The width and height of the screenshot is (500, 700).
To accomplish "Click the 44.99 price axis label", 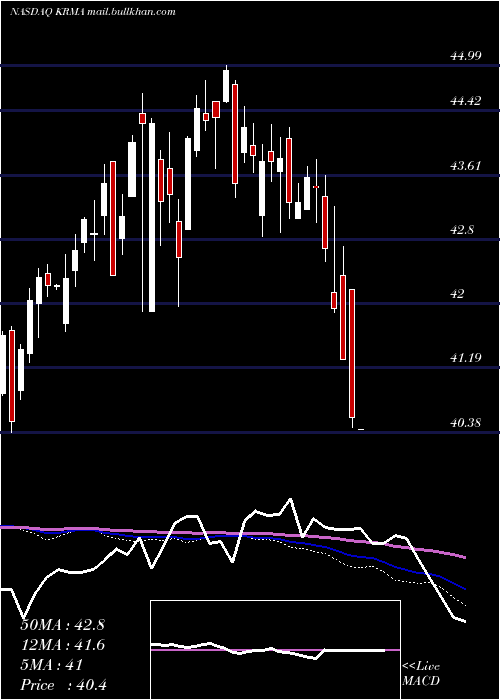I will 465,56.
